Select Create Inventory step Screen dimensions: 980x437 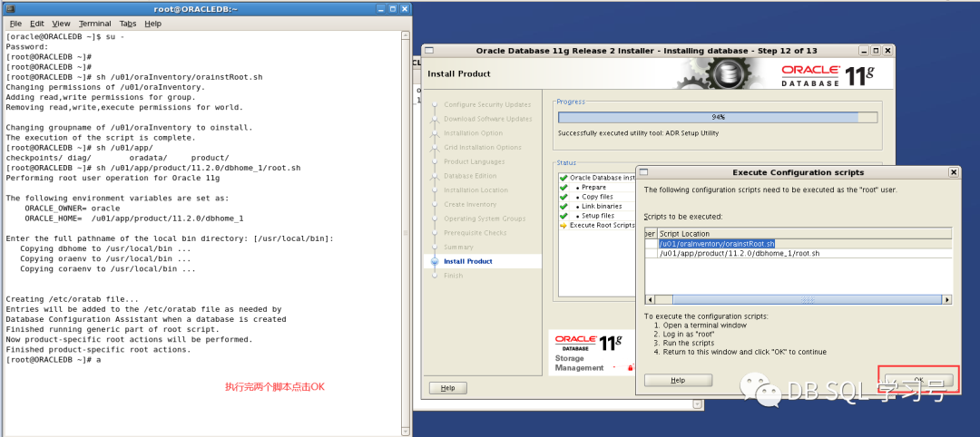point(470,204)
